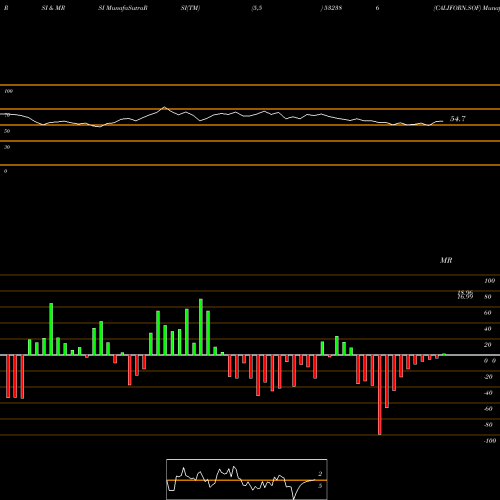Click the -60 label on the MR axis

tap(488, 409)
